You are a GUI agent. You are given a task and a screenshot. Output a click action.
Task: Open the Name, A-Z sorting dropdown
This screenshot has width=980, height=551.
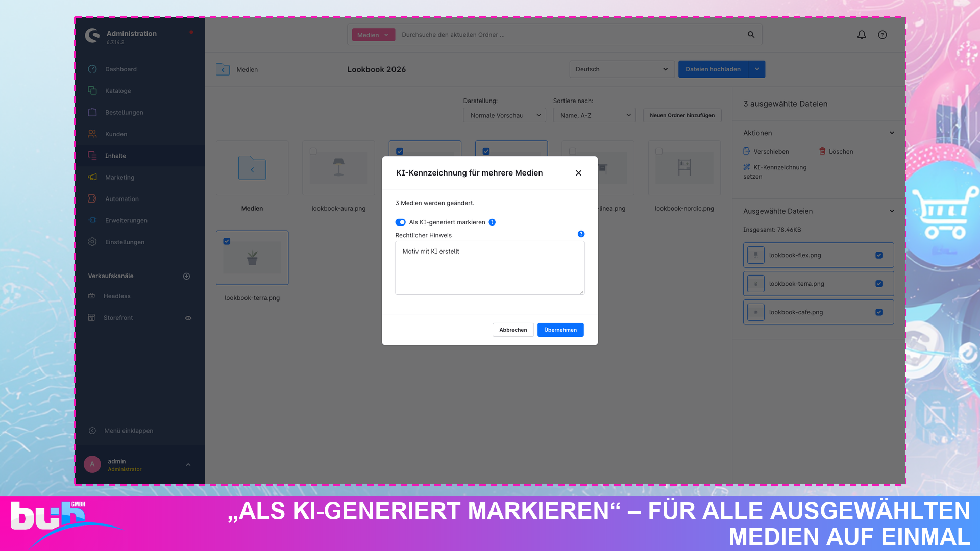pos(594,115)
